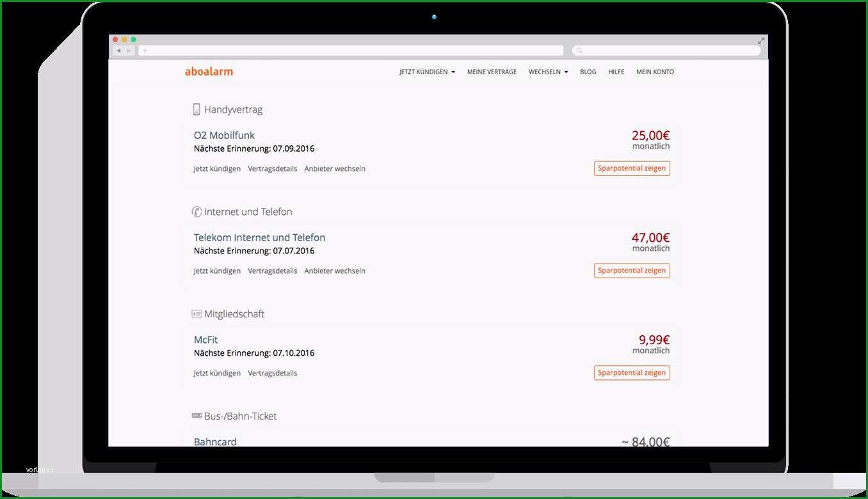
Task: Open the O2 Mobilfunk contract
Action: tap(224, 135)
